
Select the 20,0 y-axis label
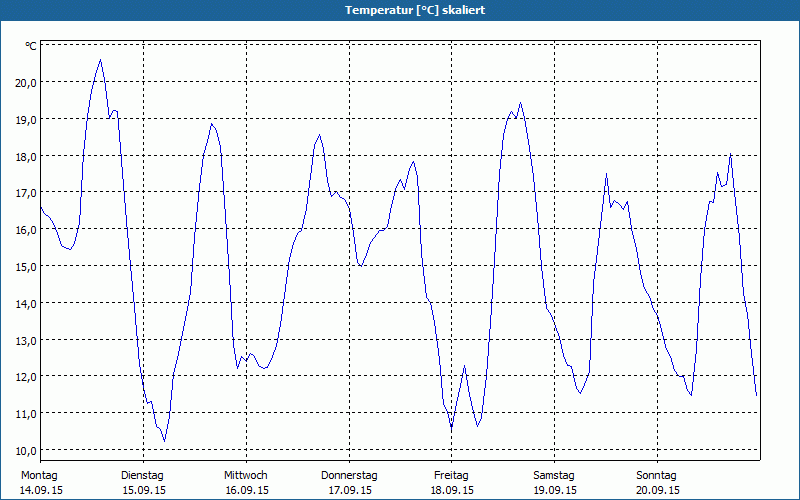(x=26, y=83)
